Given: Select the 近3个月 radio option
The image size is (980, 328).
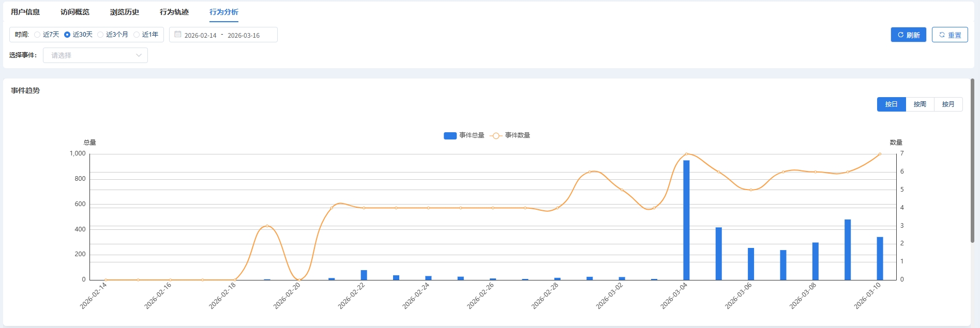Looking at the screenshot, I should 100,35.
